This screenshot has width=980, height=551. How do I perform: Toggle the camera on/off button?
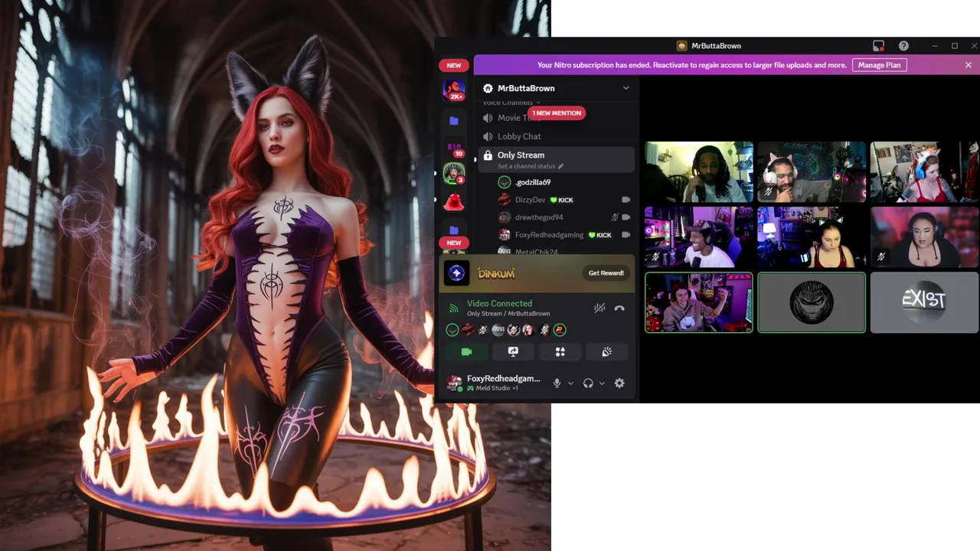(x=466, y=352)
